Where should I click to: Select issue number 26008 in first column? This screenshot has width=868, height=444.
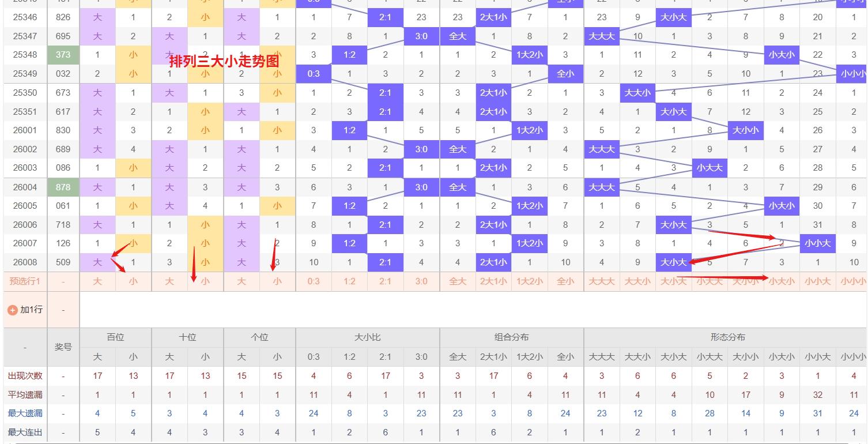click(x=25, y=262)
